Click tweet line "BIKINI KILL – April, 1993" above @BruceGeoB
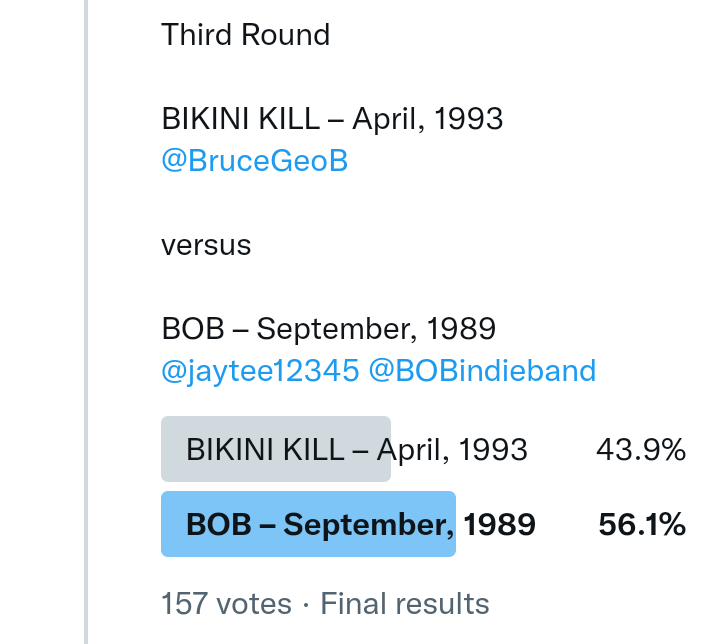The image size is (720, 644). (x=332, y=119)
